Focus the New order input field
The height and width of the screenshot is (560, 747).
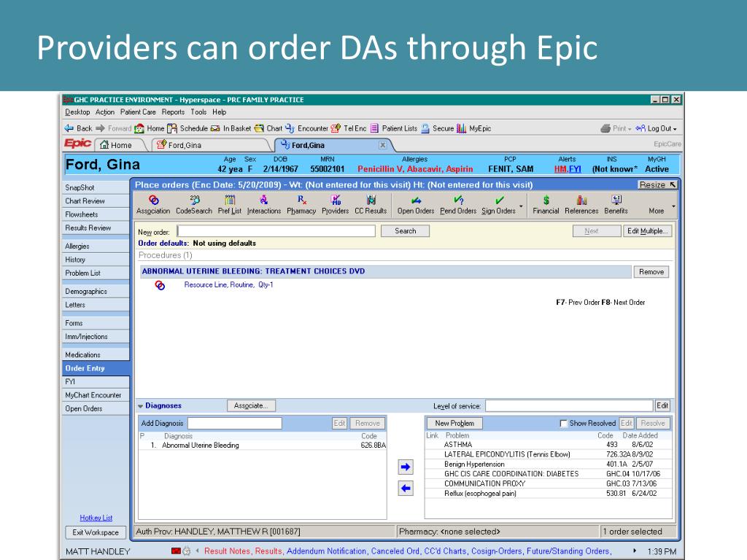tap(276, 231)
